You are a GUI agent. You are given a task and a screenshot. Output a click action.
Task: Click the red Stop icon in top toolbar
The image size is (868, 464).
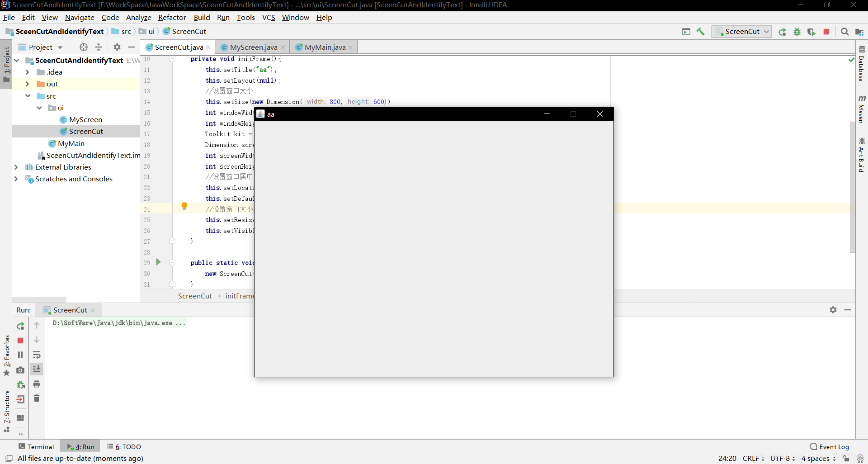(826, 32)
